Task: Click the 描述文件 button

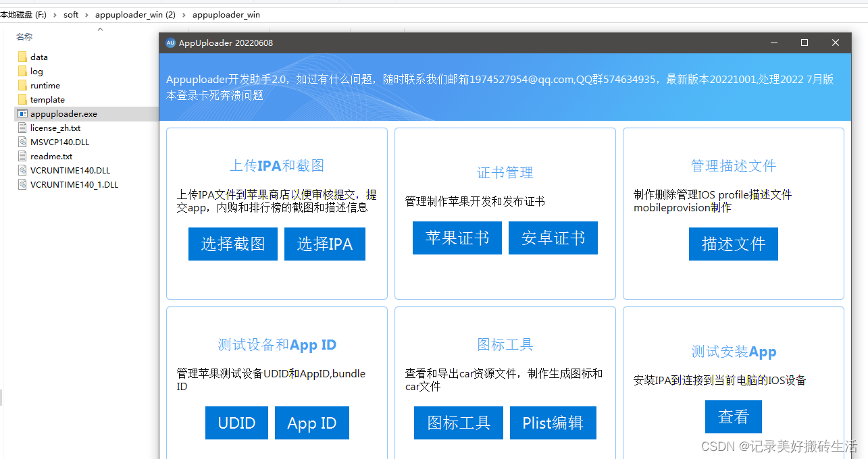Action: tap(734, 244)
